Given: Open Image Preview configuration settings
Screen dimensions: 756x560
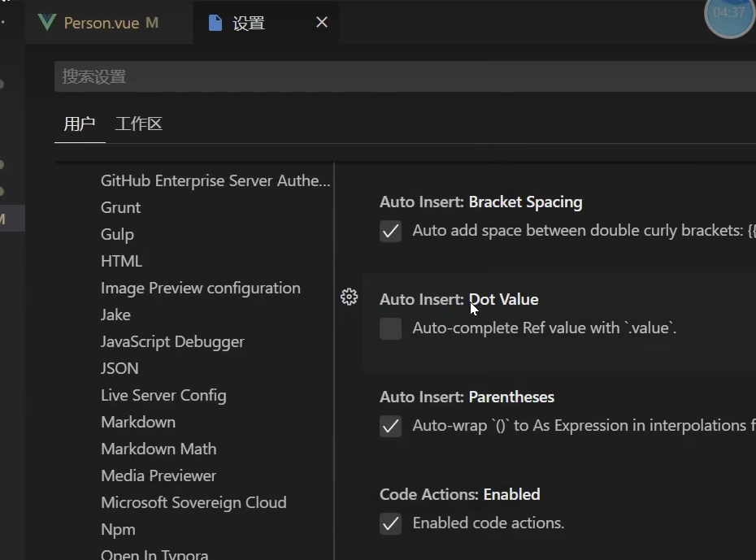Looking at the screenshot, I should coord(200,288).
